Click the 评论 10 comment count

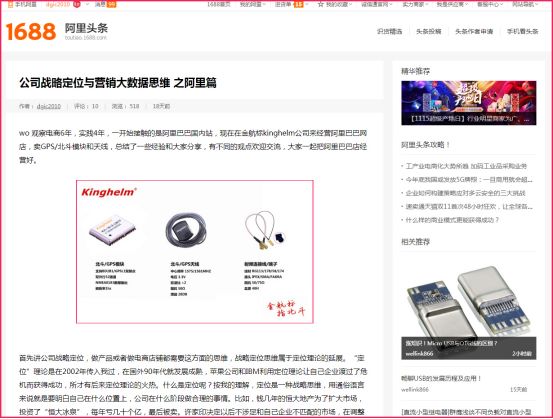click(86, 106)
